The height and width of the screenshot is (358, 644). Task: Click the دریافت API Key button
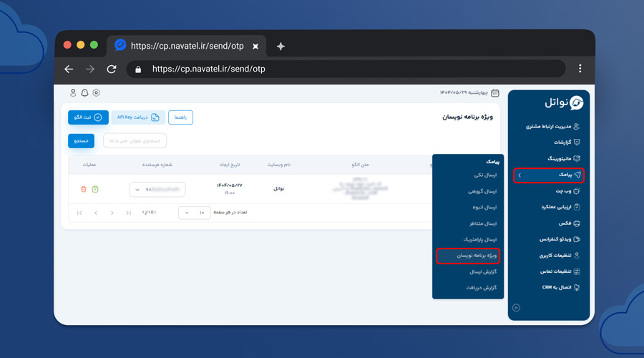[138, 117]
